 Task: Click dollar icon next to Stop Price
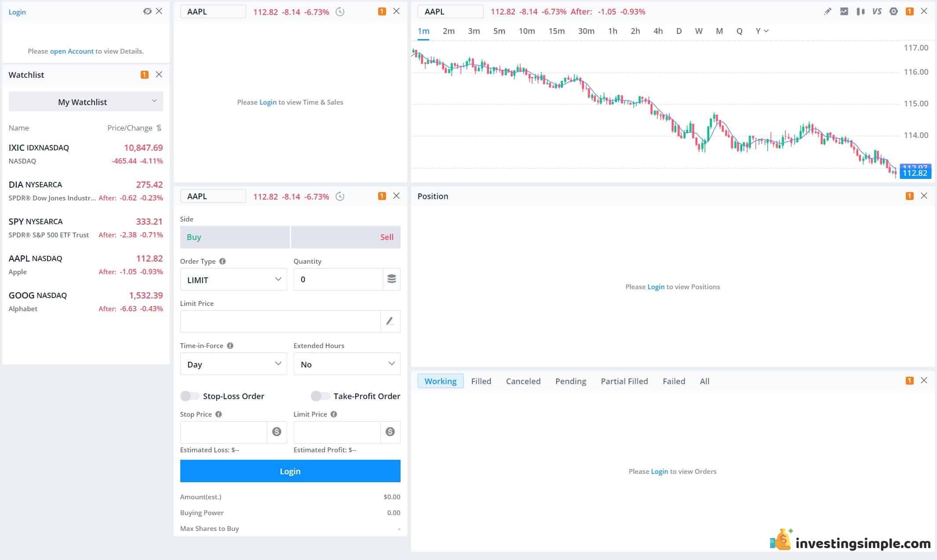pos(277,432)
